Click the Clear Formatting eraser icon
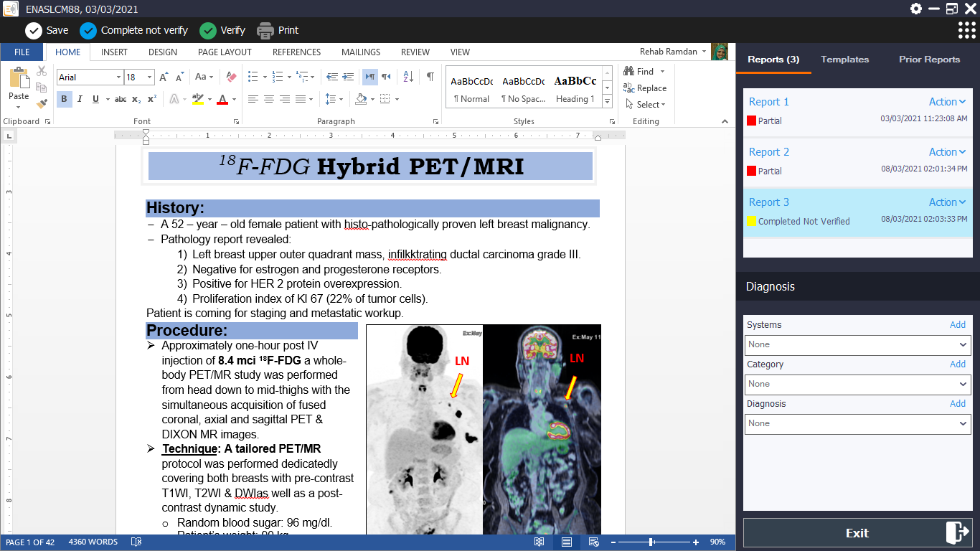The image size is (980, 551). pos(231,77)
